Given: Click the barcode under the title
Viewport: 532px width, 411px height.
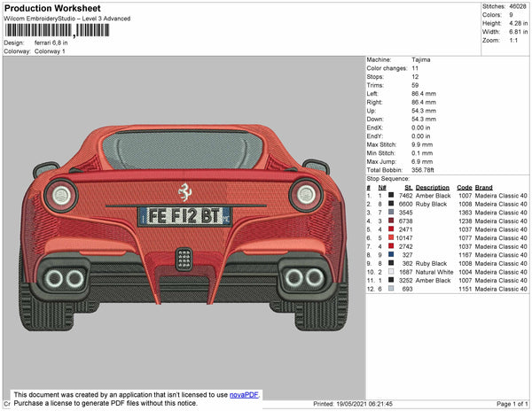Looking at the screenshot, I should click(57, 30).
